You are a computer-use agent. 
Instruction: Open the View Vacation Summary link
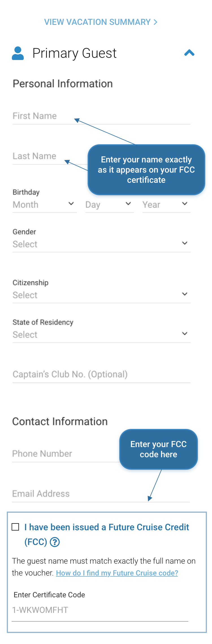point(101,22)
